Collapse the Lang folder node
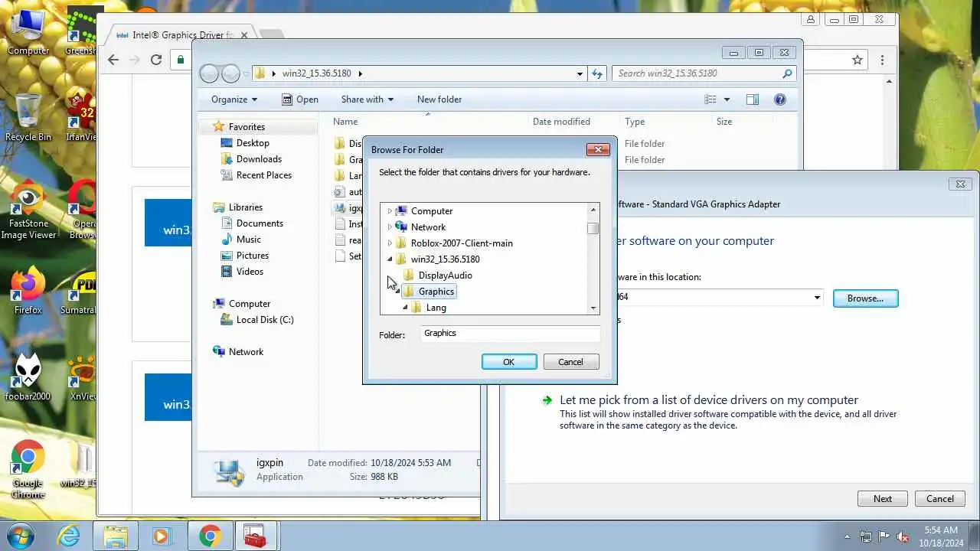This screenshot has height=551, width=980. coord(405,308)
